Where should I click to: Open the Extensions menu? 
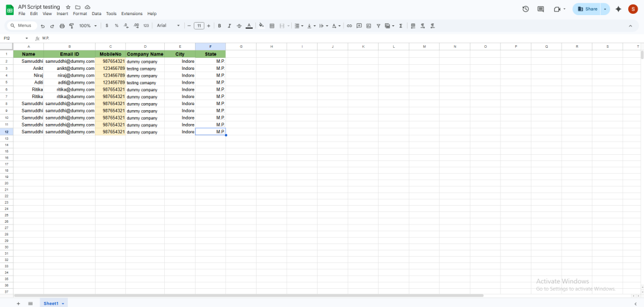tap(131, 13)
